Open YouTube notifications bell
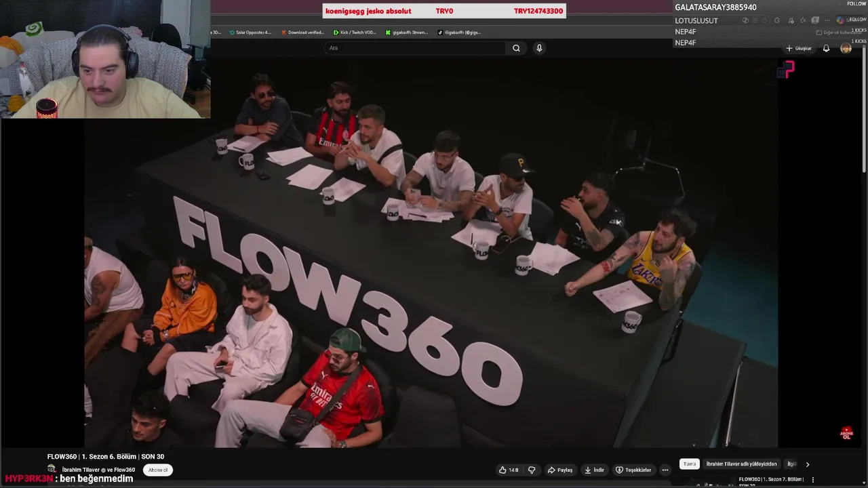 [826, 48]
